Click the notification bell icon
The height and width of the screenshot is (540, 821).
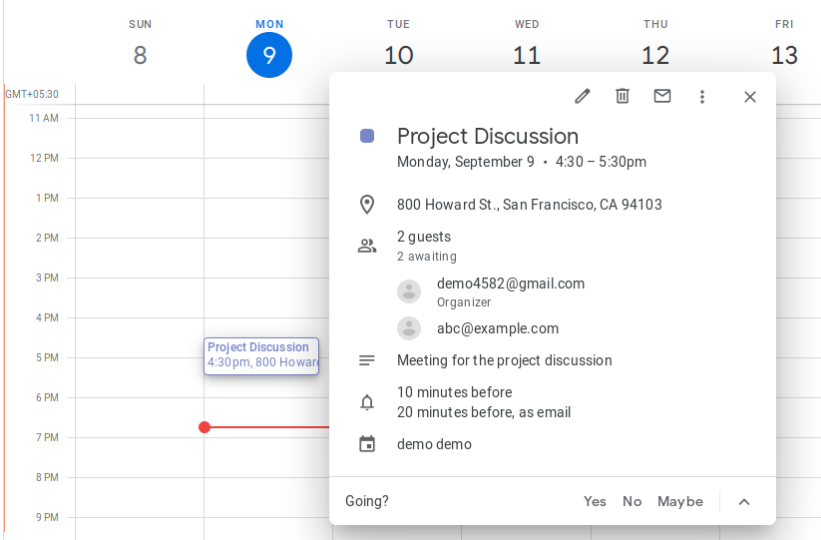click(367, 402)
